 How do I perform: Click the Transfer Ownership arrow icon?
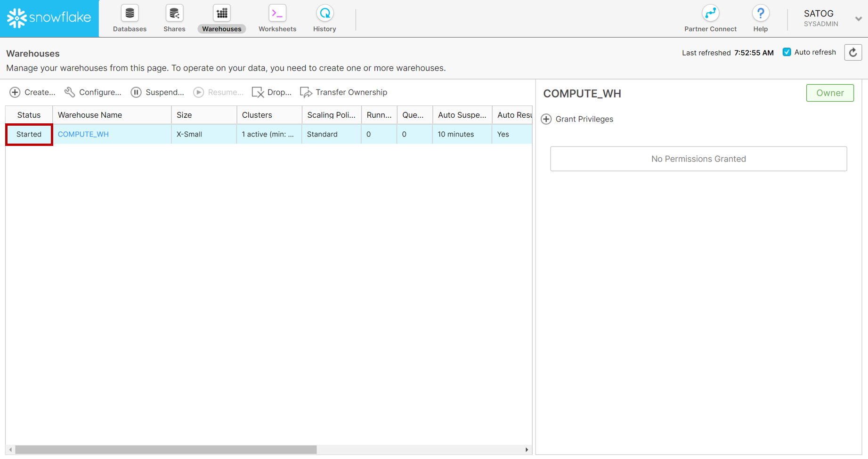[x=306, y=92]
